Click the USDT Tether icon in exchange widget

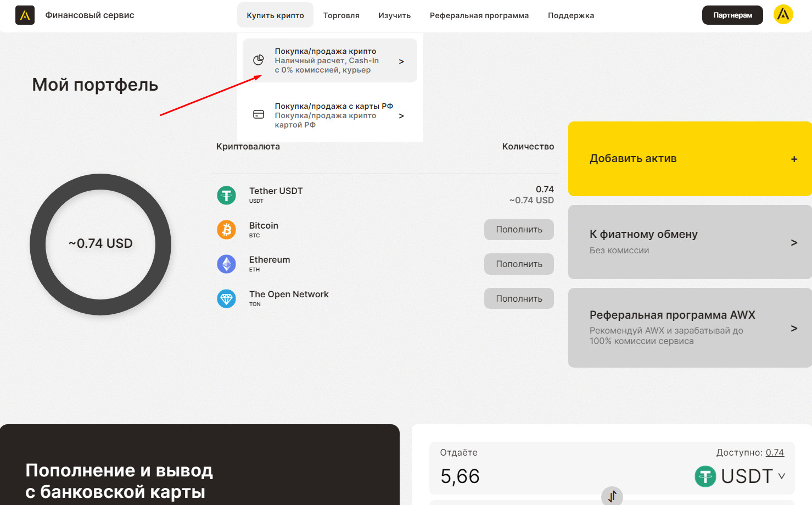[705, 476]
